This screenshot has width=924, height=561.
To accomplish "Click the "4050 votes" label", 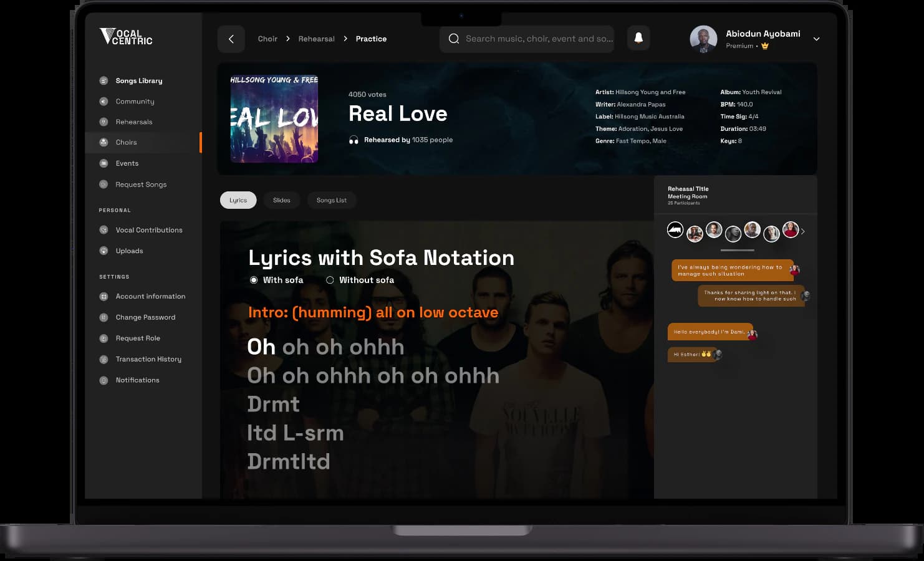I will (367, 95).
